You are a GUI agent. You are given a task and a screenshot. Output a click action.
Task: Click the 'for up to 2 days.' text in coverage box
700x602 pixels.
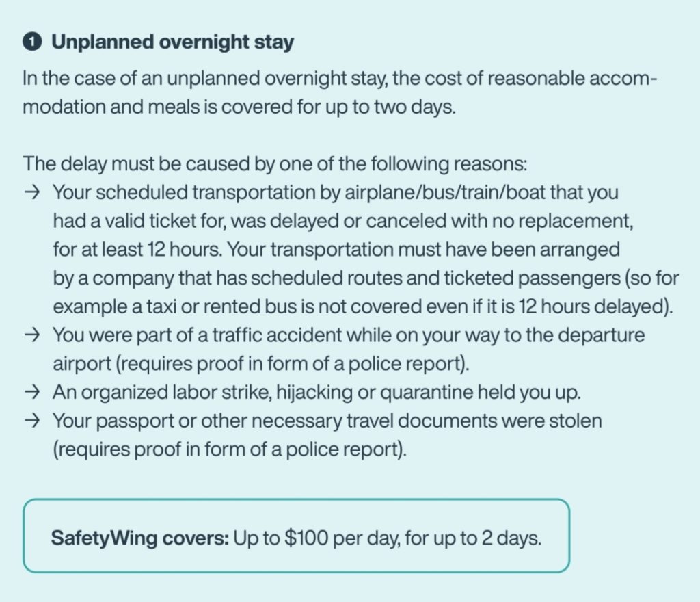[473, 538]
